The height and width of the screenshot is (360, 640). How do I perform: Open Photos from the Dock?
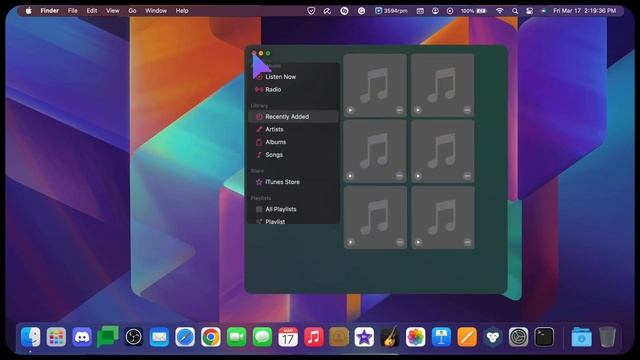pos(416,337)
